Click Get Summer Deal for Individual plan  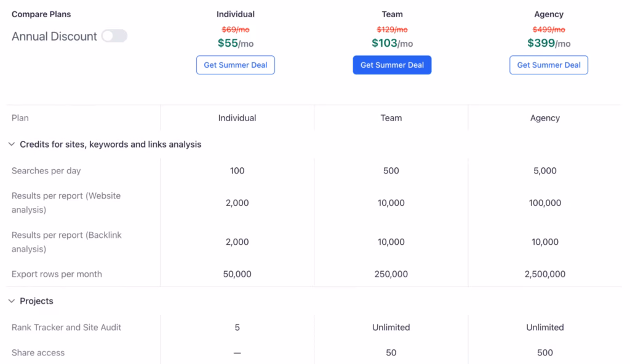click(x=236, y=65)
